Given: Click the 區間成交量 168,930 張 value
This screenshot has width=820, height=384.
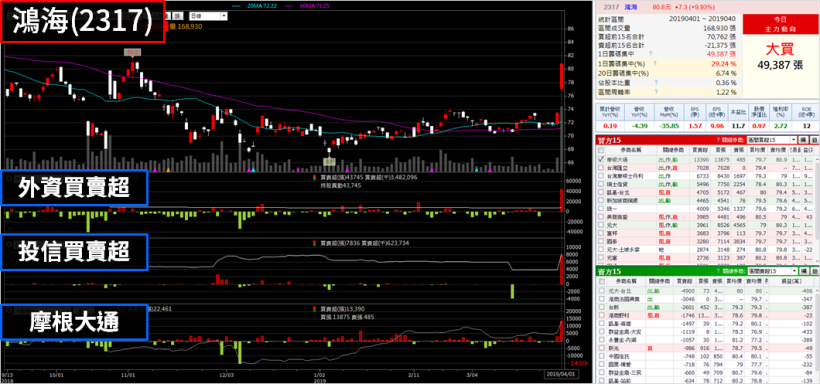Looking at the screenshot, I should [x=721, y=28].
